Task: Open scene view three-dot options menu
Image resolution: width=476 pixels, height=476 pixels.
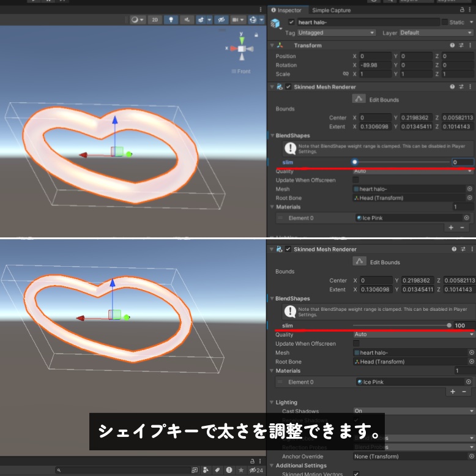Action: [x=261, y=9]
